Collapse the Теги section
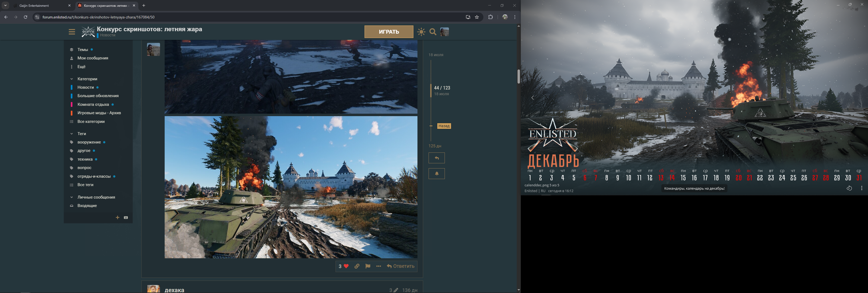Screen dimensions: 868x293 point(71,134)
